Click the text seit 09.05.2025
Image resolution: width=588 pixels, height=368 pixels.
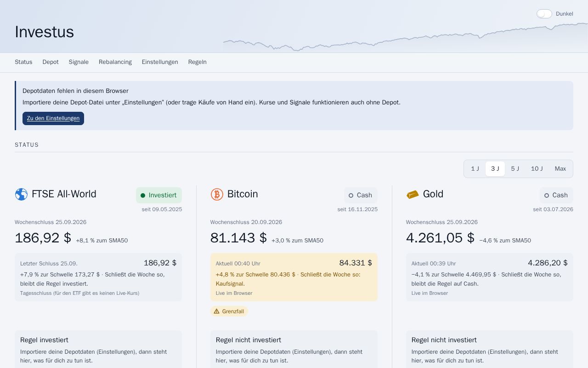click(162, 209)
